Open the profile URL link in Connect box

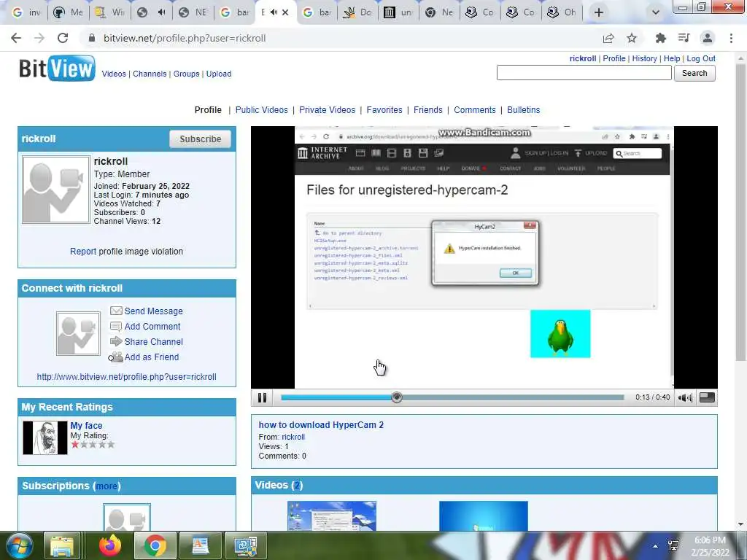click(127, 377)
